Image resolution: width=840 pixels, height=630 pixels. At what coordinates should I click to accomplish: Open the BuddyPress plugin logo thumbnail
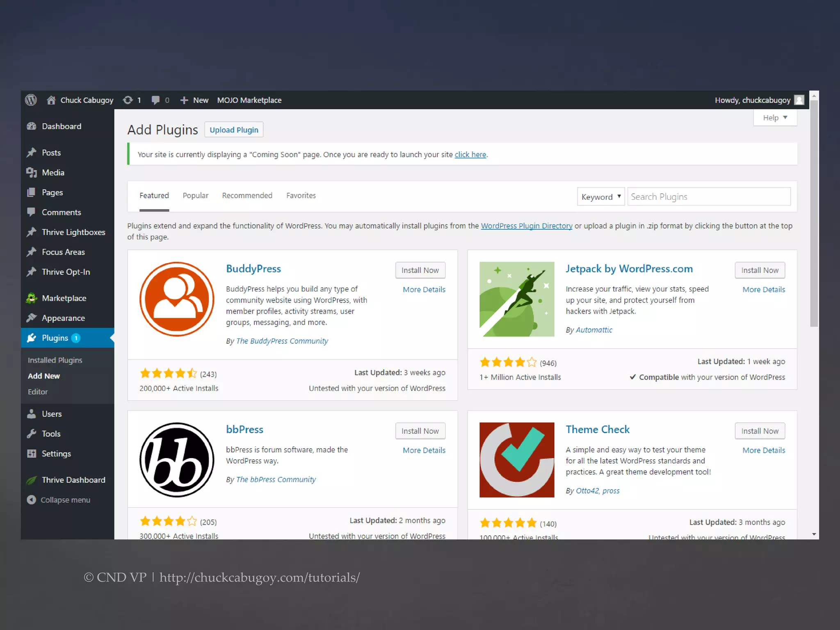click(177, 299)
